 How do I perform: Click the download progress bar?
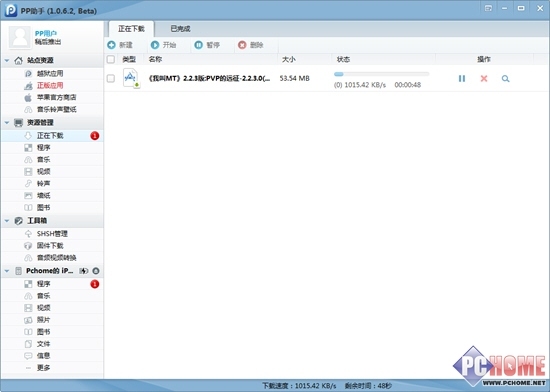381,74
